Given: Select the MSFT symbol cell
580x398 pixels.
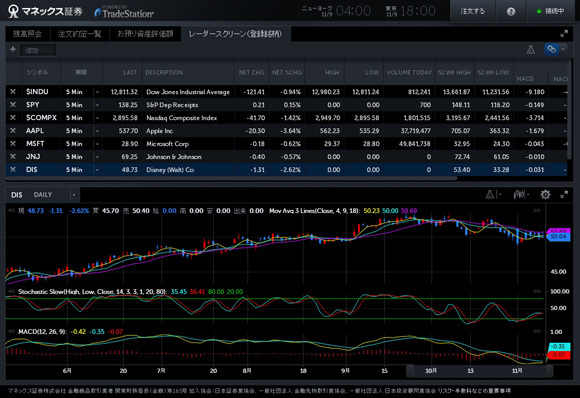Looking at the screenshot, I should point(36,144).
